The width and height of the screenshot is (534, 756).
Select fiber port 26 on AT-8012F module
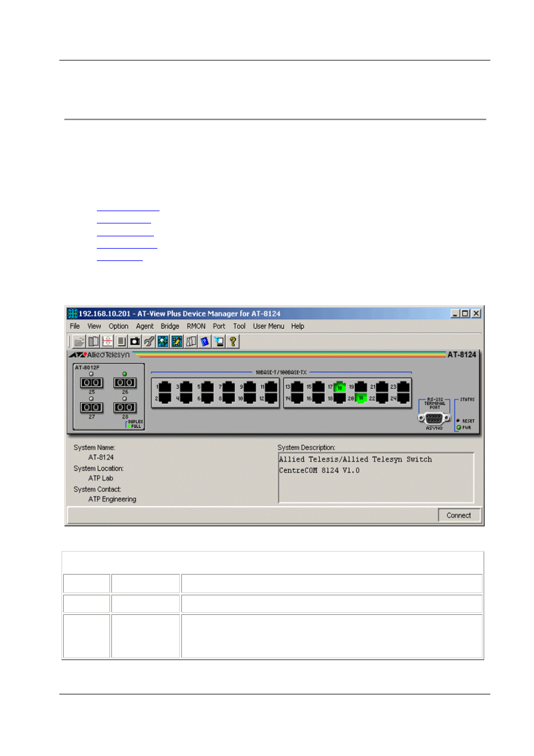click(x=125, y=382)
